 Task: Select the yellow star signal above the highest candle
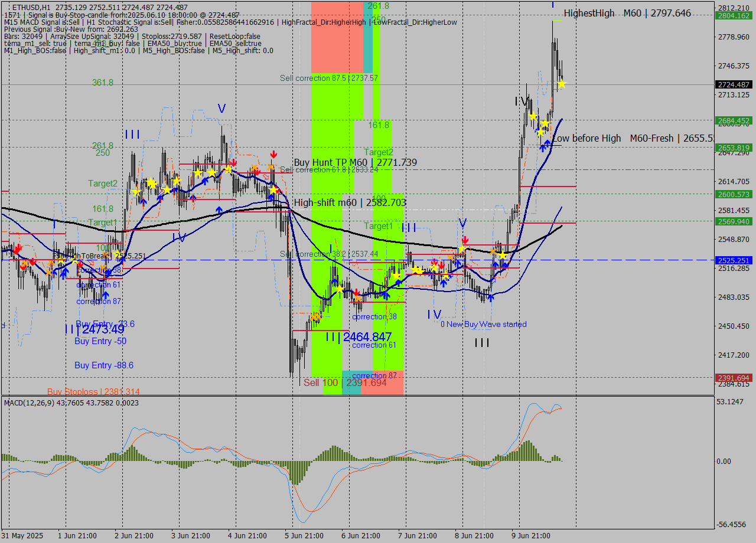point(562,84)
